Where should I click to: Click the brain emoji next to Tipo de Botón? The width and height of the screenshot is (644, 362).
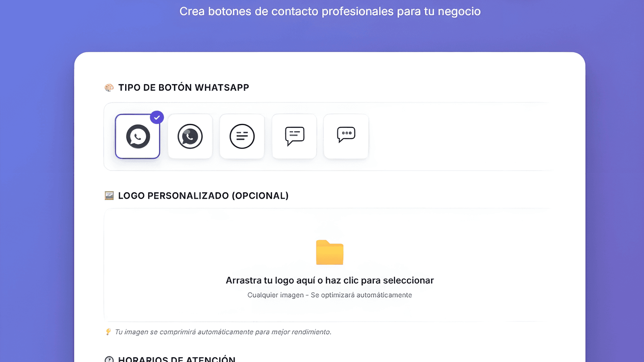coord(108,87)
